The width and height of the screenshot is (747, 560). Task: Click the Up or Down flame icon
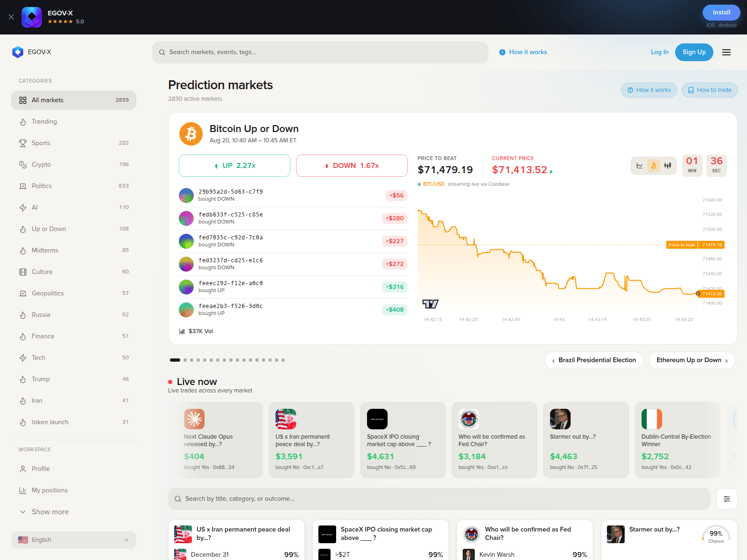(x=23, y=229)
